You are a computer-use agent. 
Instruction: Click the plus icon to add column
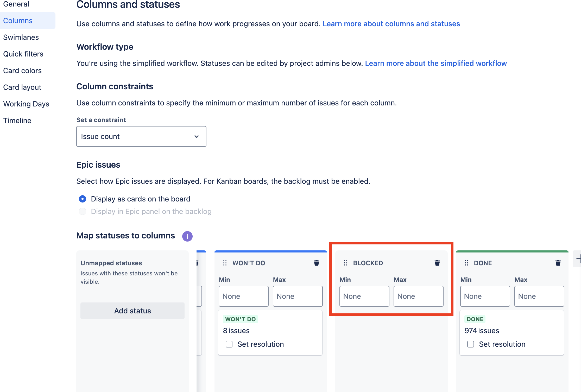point(578,259)
